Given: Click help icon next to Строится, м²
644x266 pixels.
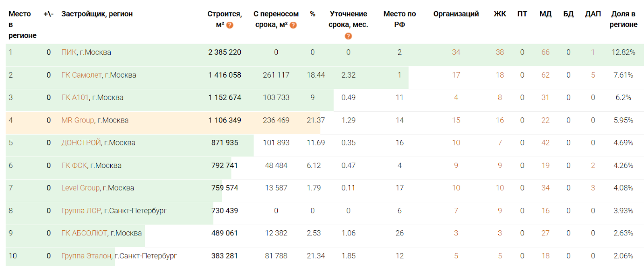Looking at the screenshot, I should click(x=230, y=25).
